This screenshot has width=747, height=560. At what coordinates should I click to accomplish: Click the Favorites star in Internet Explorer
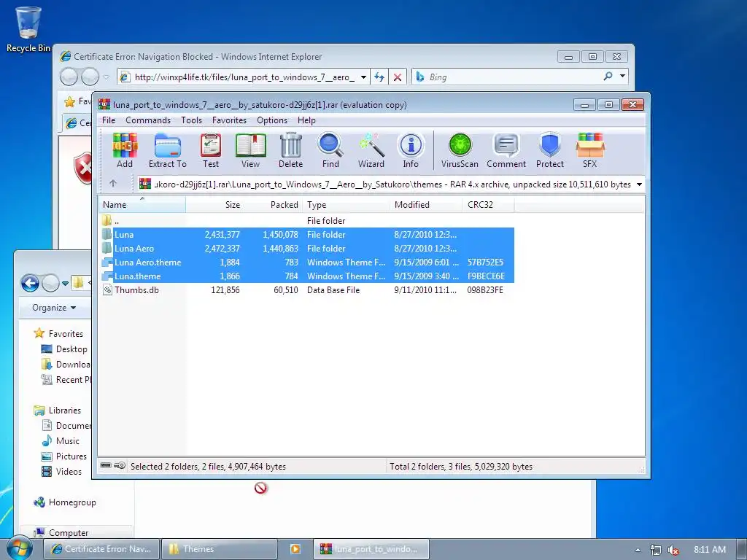coord(69,101)
